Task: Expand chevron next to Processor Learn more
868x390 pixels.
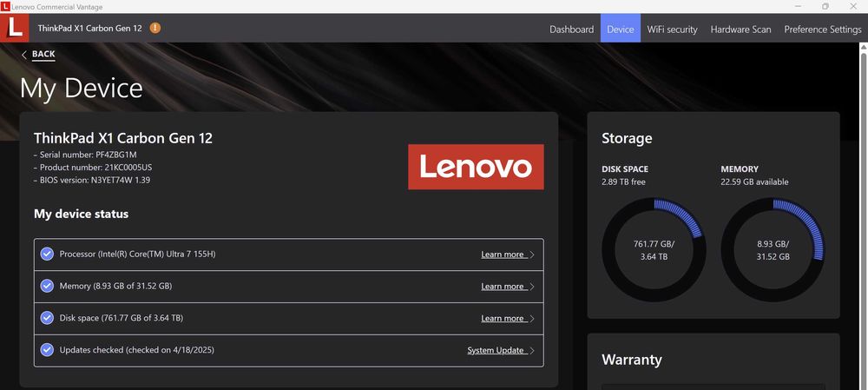Action: [532, 254]
